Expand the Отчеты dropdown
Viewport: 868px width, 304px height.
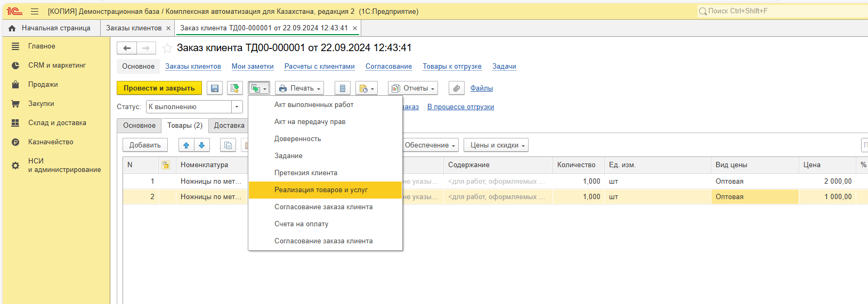click(x=412, y=88)
